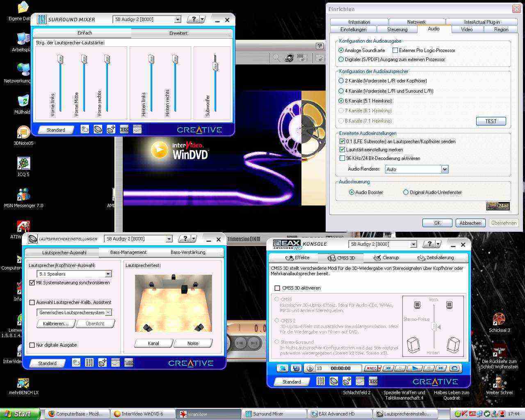Open Bass-Management tab

point(128,252)
